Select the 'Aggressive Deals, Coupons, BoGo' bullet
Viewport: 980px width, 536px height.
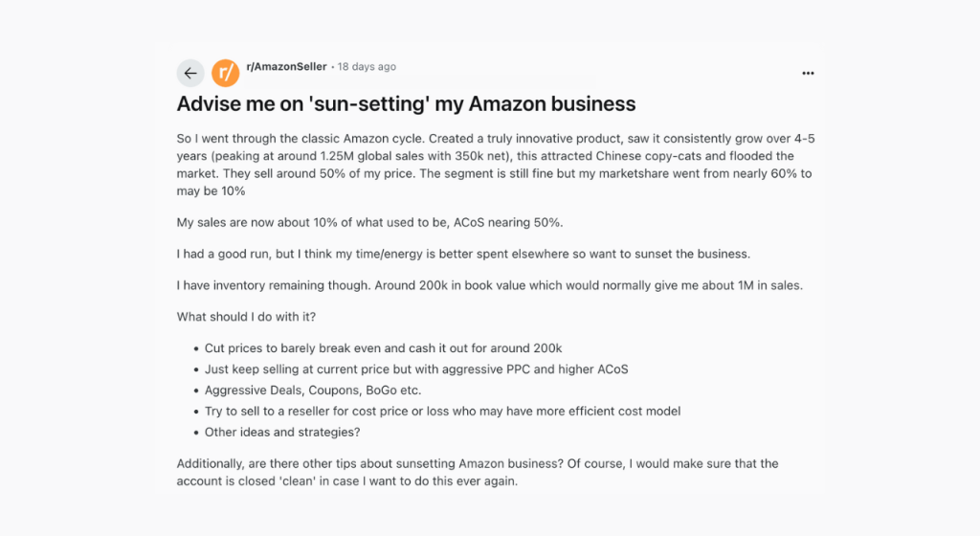coord(313,391)
